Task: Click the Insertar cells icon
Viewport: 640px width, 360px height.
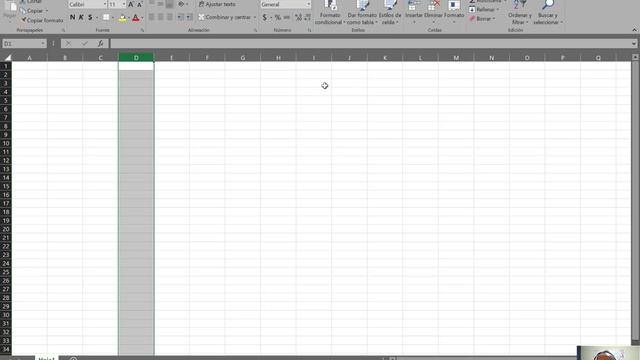Action: [413, 6]
